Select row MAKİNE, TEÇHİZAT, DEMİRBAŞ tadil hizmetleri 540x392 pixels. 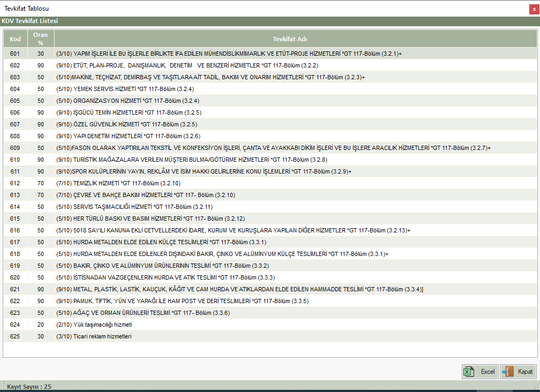coord(271,77)
